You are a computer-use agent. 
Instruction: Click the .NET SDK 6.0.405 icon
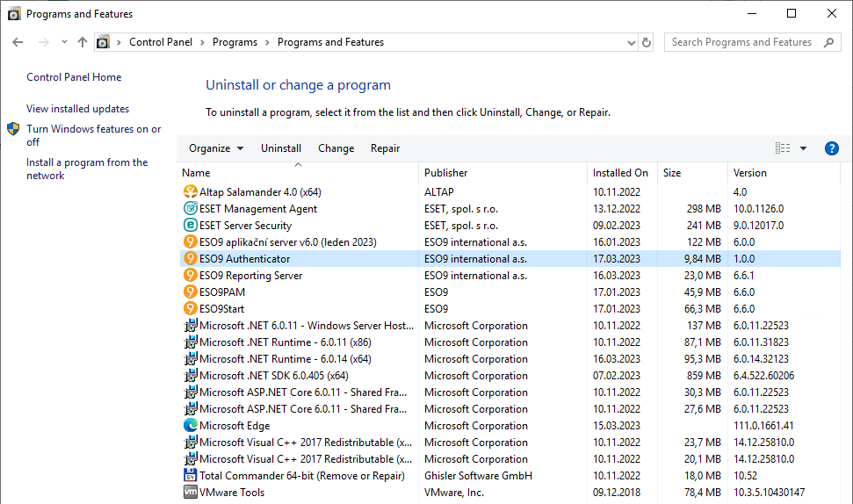(x=190, y=375)
